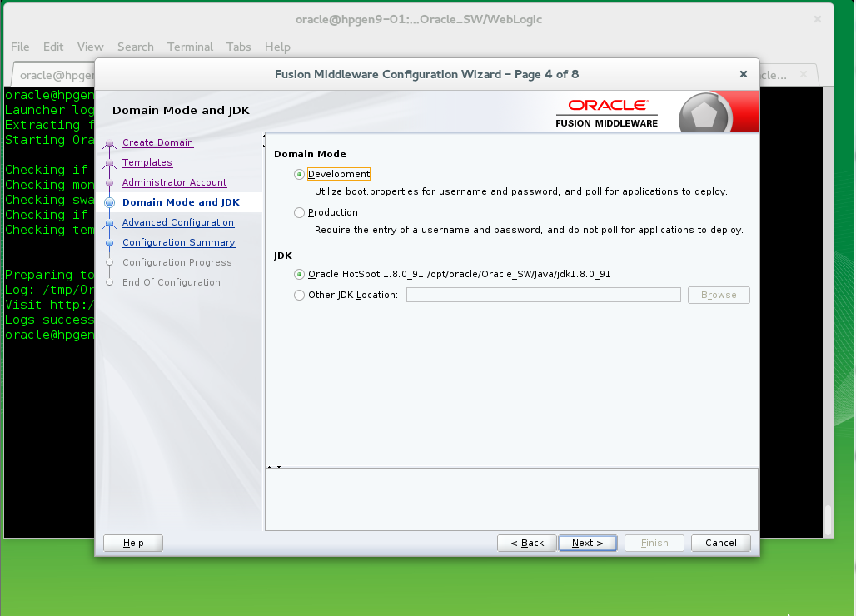Image resolution: width=856 pixels, height=616 pixels.
Task: Click the step marker beside Advanced Configuration
Action: tap(109, 222)
